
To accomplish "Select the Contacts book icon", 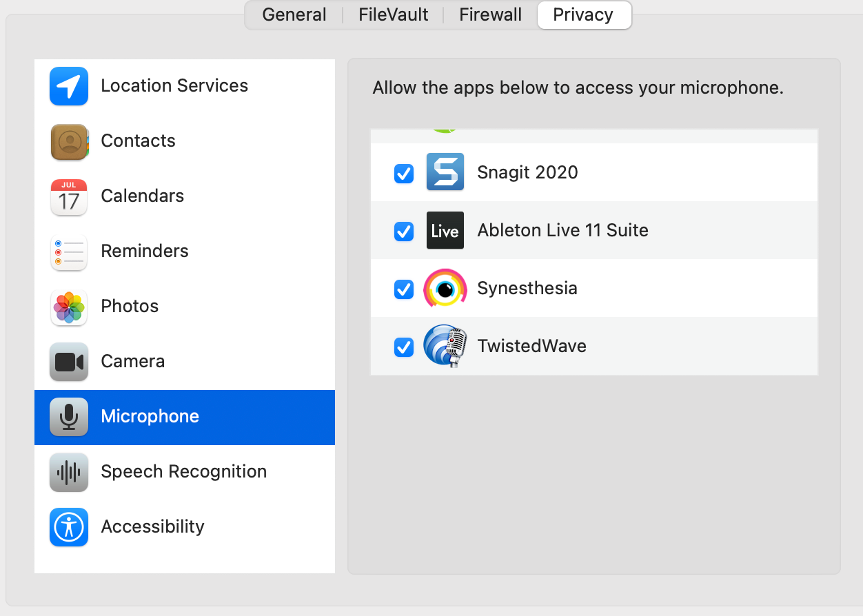I will 69,141.
